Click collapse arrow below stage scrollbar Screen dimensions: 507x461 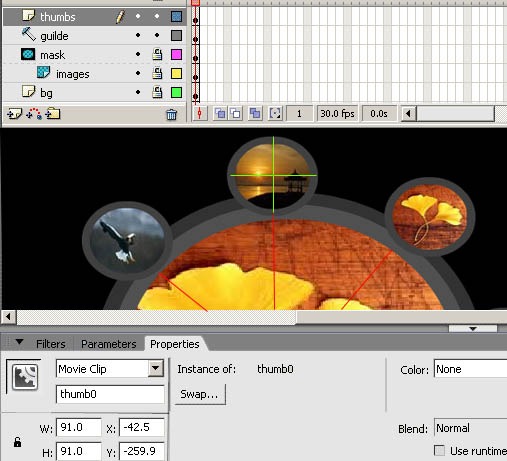click(473, 329)
